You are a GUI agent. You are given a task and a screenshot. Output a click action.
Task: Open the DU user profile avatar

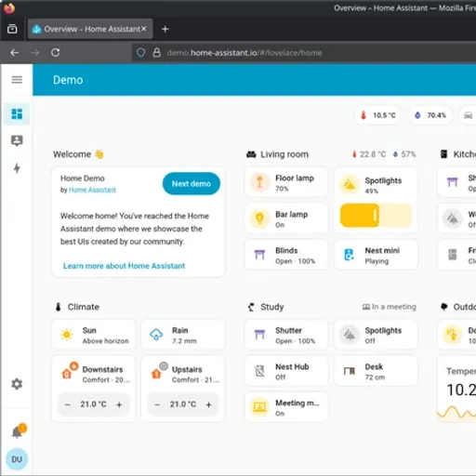pos(17,459)
